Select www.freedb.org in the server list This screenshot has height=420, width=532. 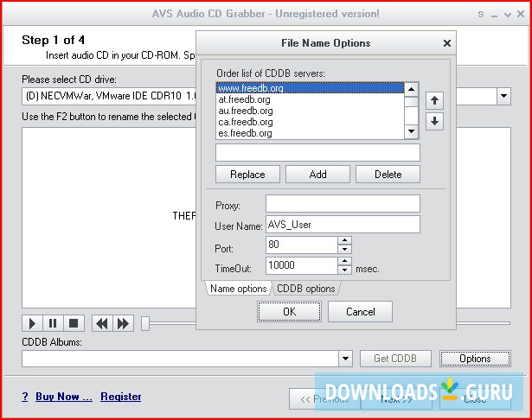click(x=310, y=88)
